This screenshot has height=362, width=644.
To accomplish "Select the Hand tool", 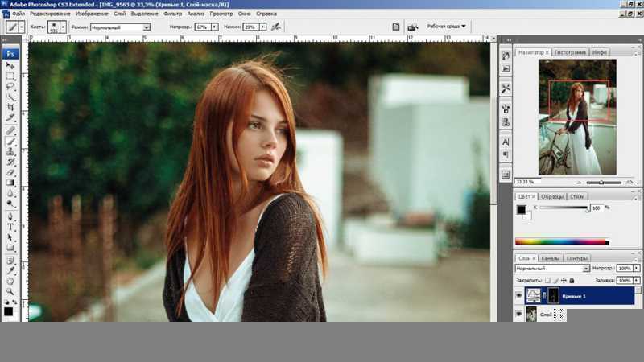I will pyautogui.click(x=10, y=281).
